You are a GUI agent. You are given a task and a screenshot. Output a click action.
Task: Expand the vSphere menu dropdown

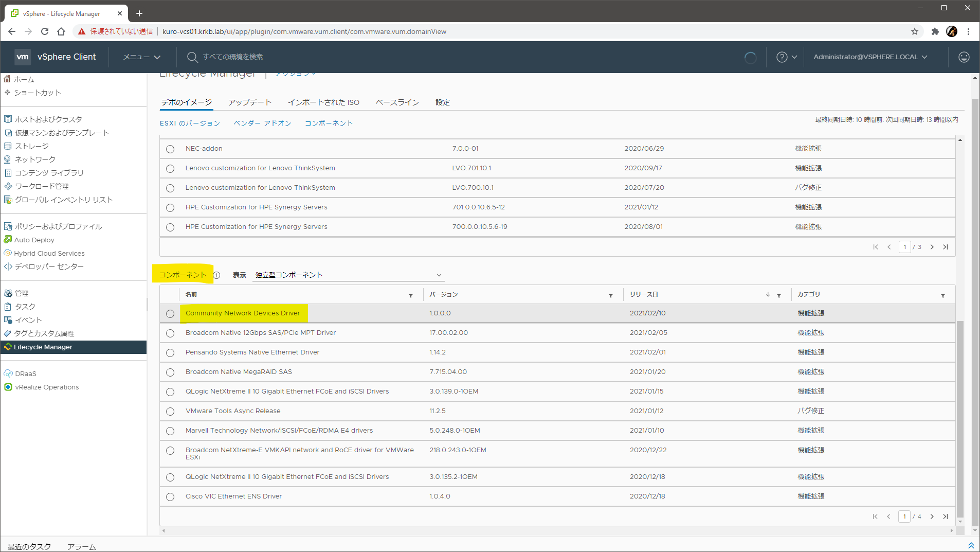141,57
